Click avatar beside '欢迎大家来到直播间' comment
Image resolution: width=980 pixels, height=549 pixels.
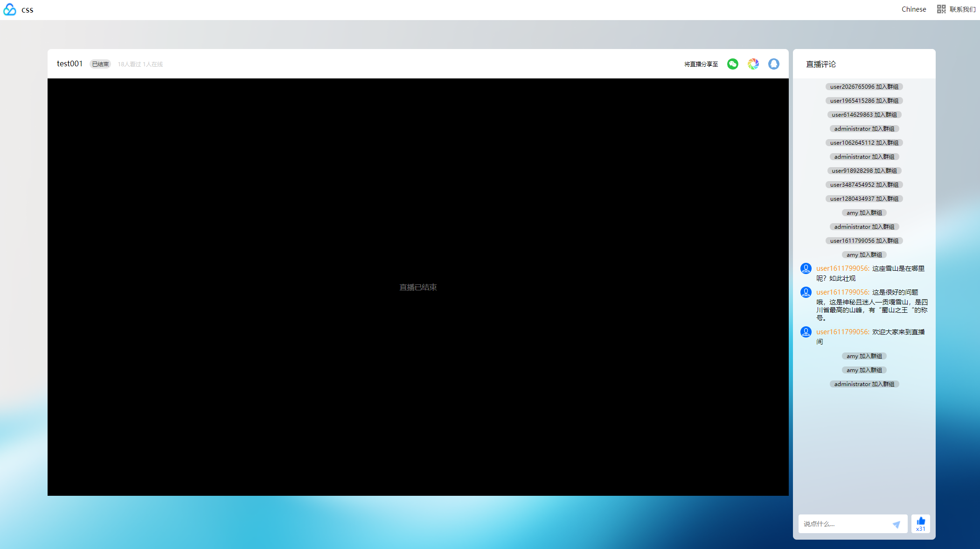click(x=806, y=332)
